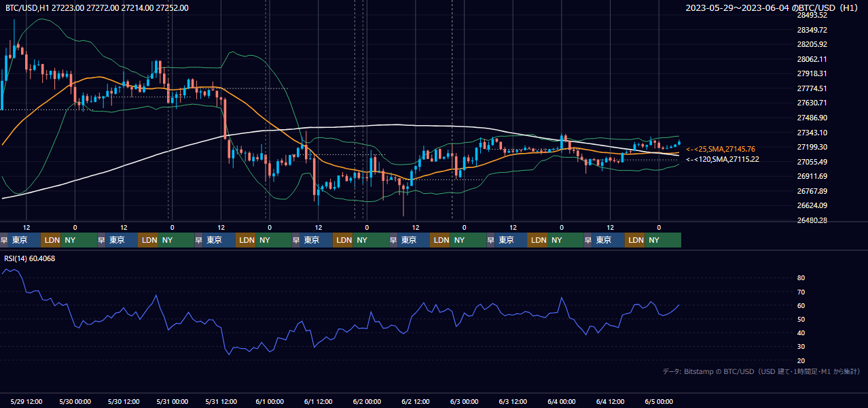Click the 6/2 12:00 date label
The width and height of the screenshot is (868, 408).
tap(416, 402)
